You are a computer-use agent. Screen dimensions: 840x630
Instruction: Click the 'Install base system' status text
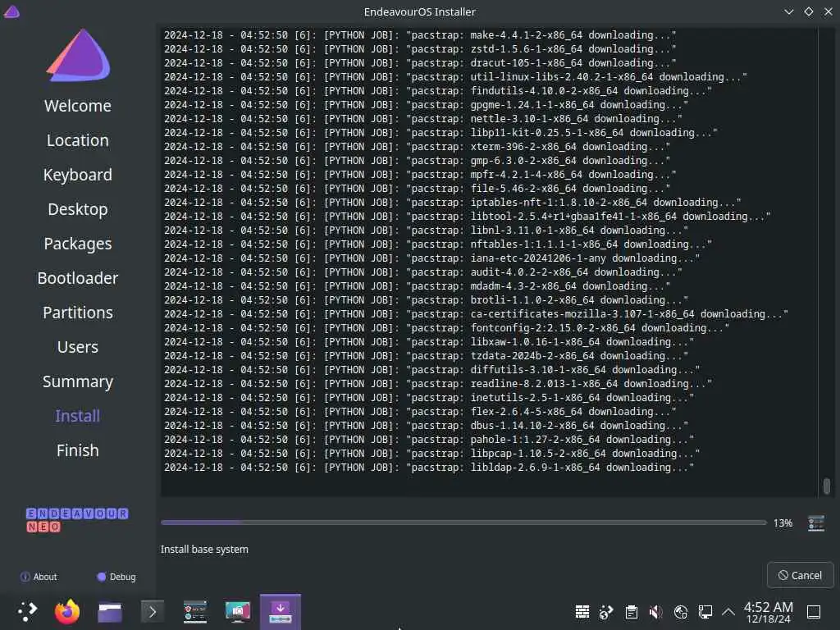click(204, 549)
